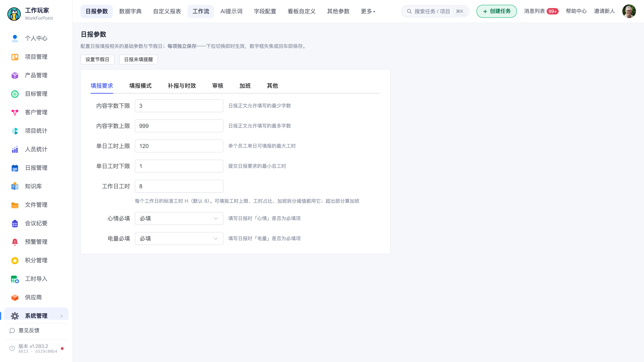The image size is (644, 362).
Task: Expand the 更多 top menu
Action: click(368, 11)
